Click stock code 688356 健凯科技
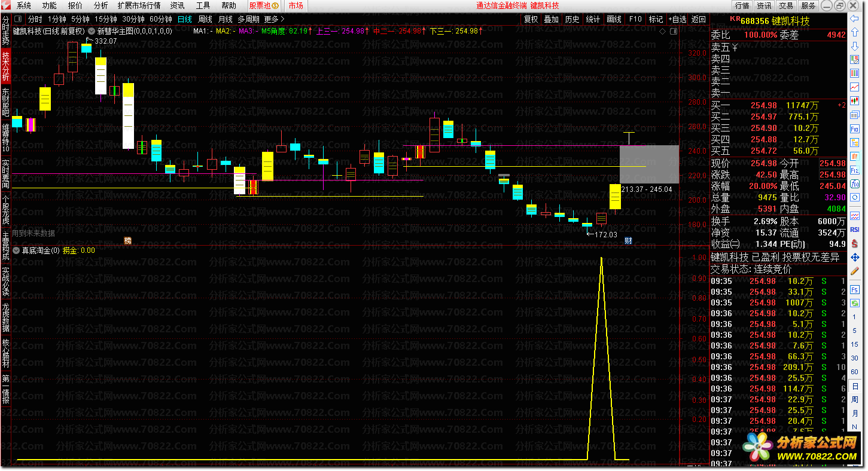Image resolution: width=868 pixels, height=471 pixels. point(775,21)
